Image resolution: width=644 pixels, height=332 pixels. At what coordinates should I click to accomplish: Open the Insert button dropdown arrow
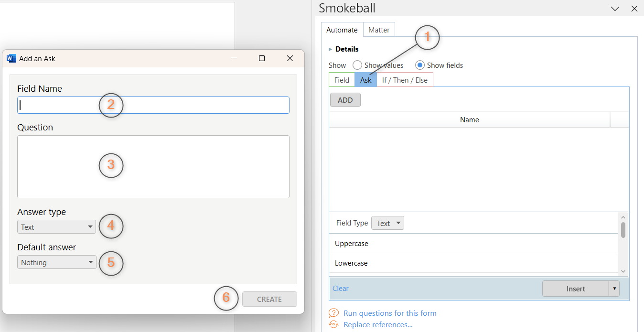[614, 289]
